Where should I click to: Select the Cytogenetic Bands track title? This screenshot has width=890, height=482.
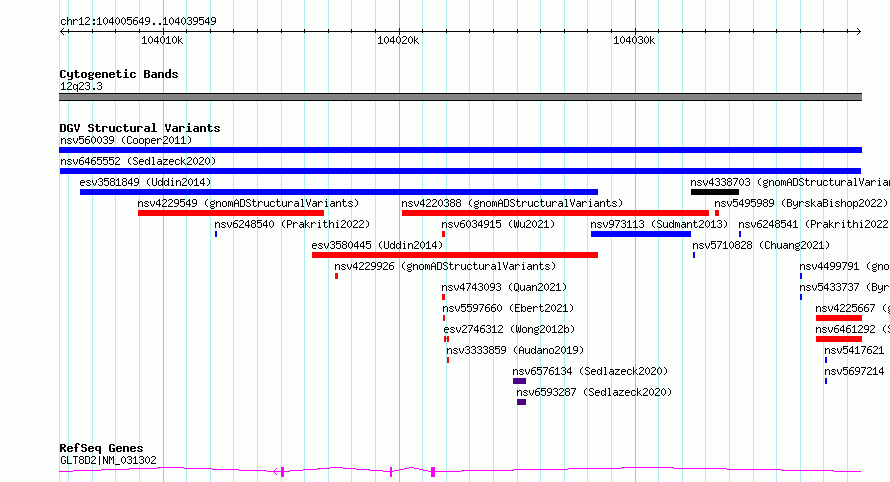(119, 74)
